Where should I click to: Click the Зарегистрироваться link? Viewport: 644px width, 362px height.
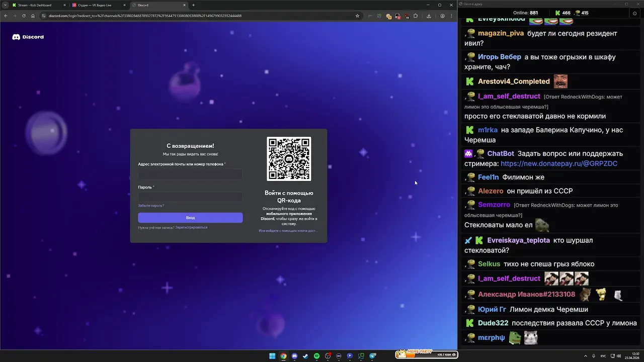click(x=191, y=227)
